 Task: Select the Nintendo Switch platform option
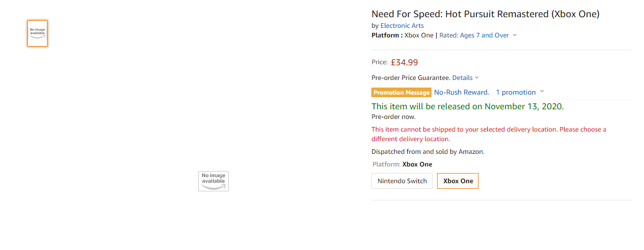coord(402,181)
